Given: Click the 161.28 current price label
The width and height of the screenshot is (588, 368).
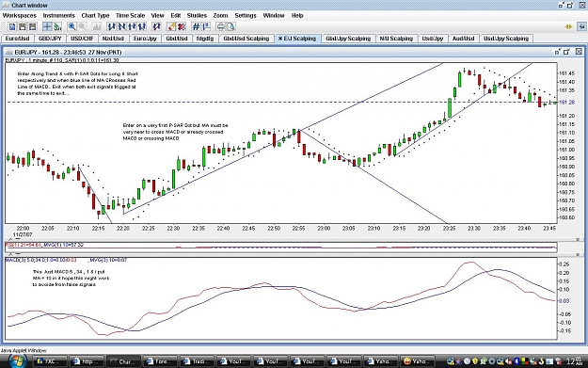Looking at the screenshot, I should point(567,102).
